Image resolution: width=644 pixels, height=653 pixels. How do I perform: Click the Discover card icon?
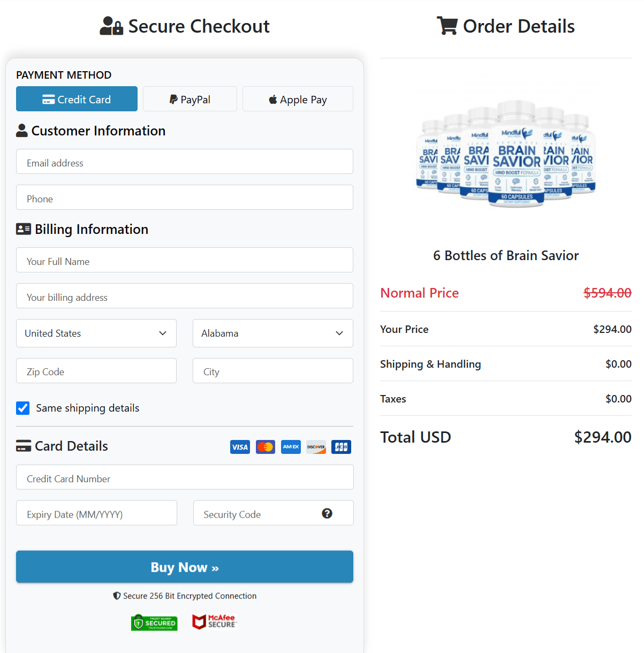click(x=316, y=446)
